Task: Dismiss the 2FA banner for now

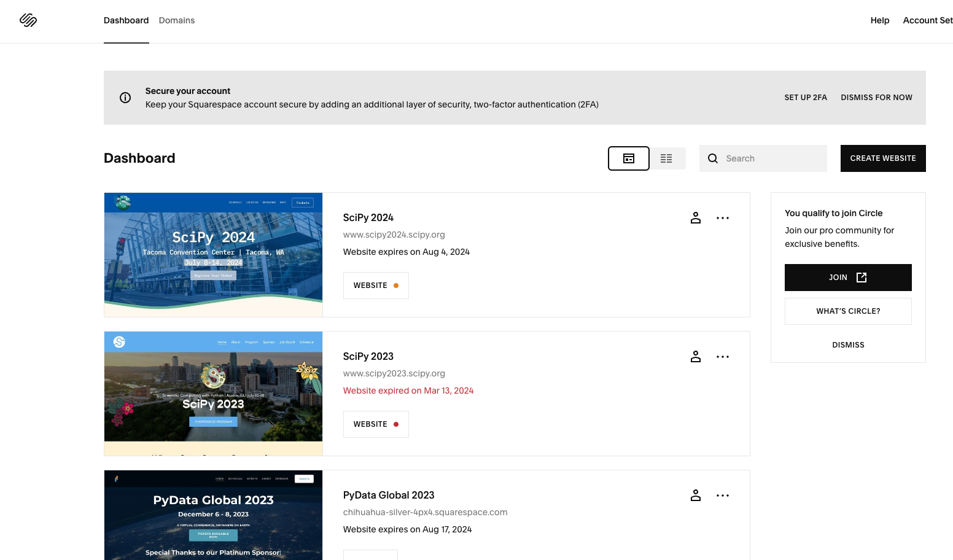Action: coord(876,98)
